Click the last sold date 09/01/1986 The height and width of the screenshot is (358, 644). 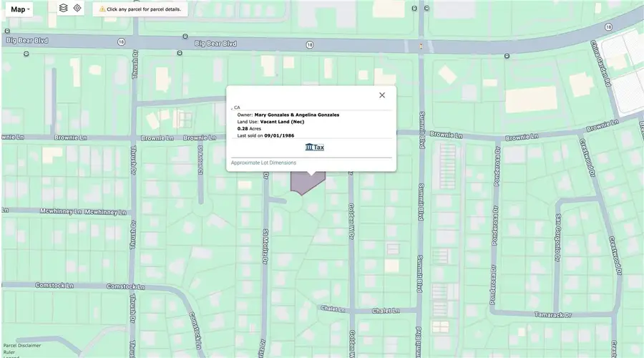point(279,135)
